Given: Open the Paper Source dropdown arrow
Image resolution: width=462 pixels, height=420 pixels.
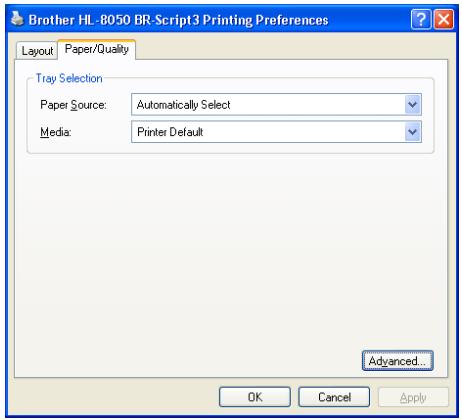Looking at the screenshot, I should 413,105.
